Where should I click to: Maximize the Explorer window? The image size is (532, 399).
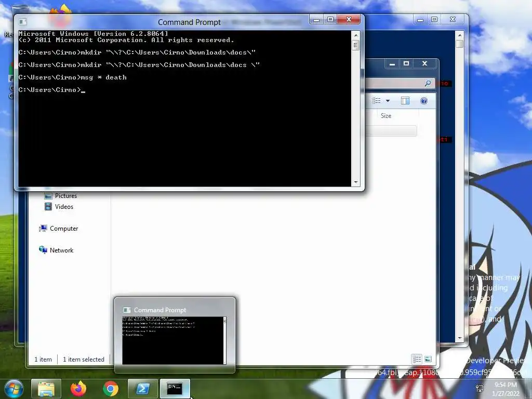[406, 63]
